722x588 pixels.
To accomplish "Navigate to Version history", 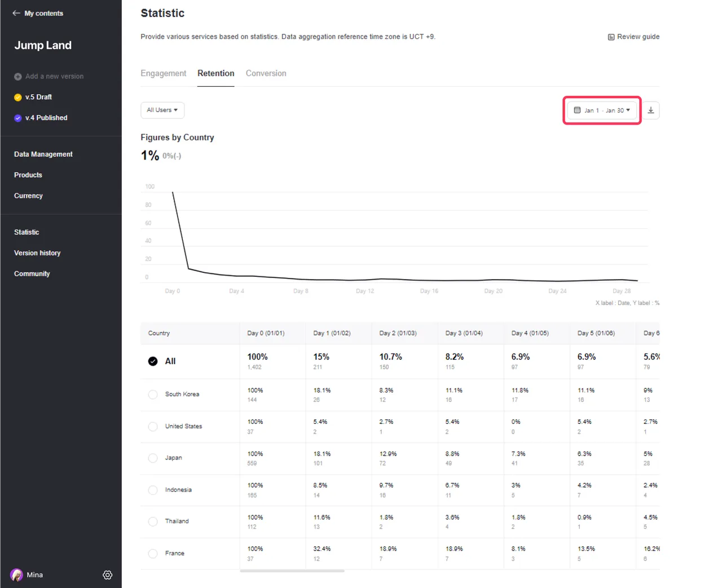I will pyautogui.click(x=37, y=253).
